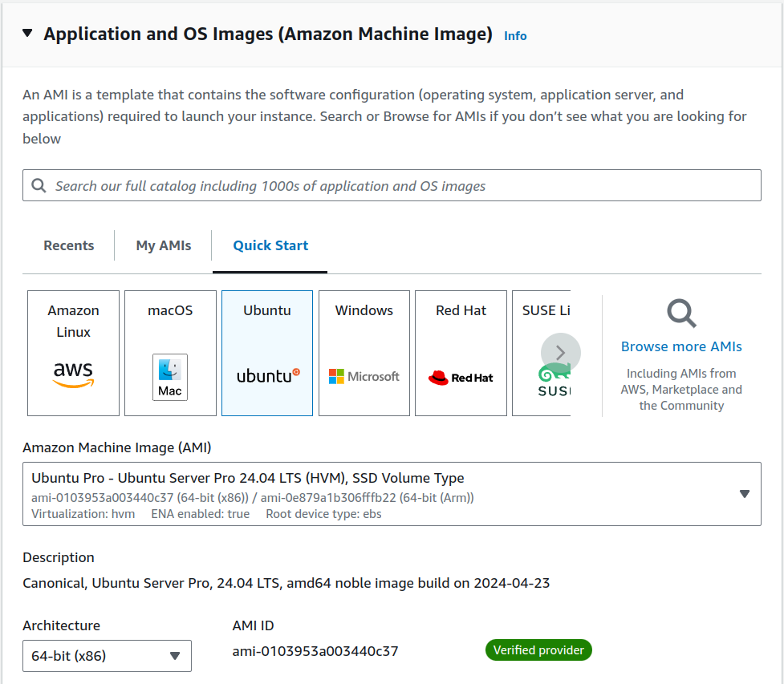The height and width of the screenshot is (684, 784).
Task: Click the Browse more AMIs magnifier icon
Action: (681, 314)
